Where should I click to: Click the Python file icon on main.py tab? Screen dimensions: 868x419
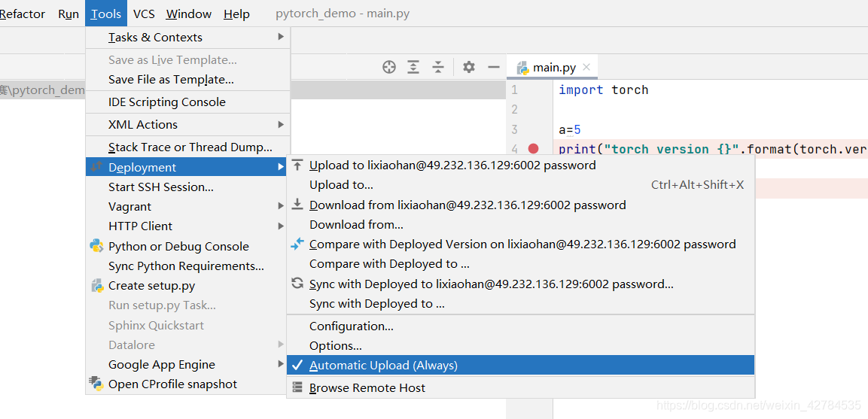click(522, 68)
